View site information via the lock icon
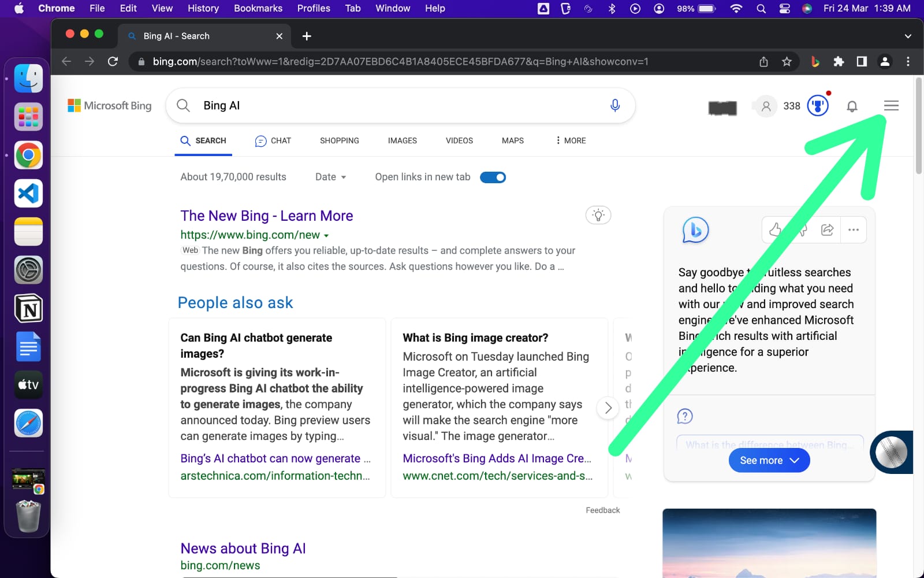Image resolution: width=924 pixels, height=578 pixels. pyautogui.click(x=141, y=61)
